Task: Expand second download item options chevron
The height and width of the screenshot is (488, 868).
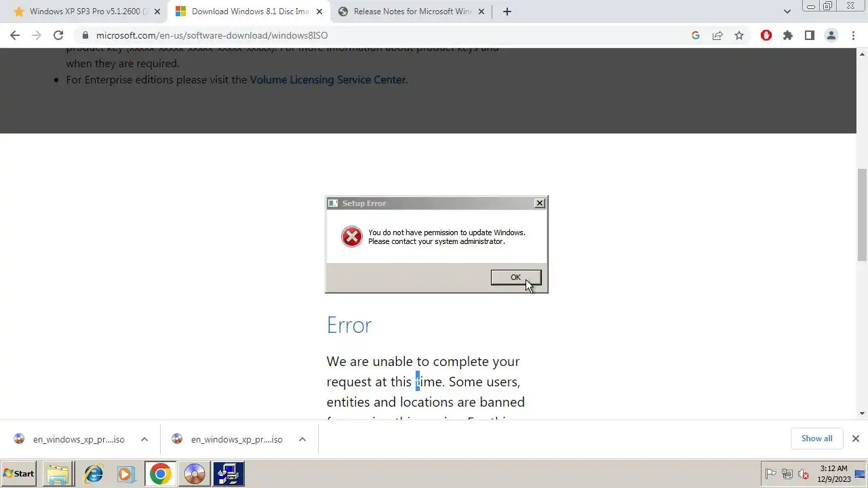Action: pos(302,439)
